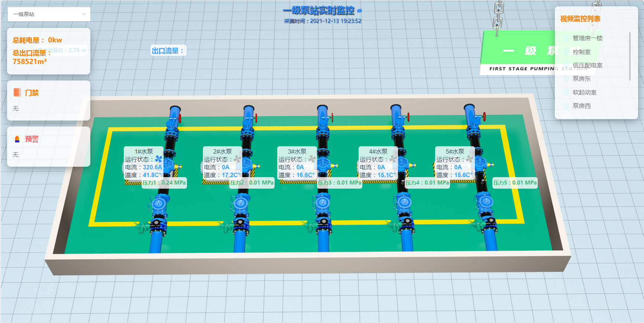Click the 压力1 0.24 MPa pressure label
This screenshot has height=323, width=644.
coord(164,183)
